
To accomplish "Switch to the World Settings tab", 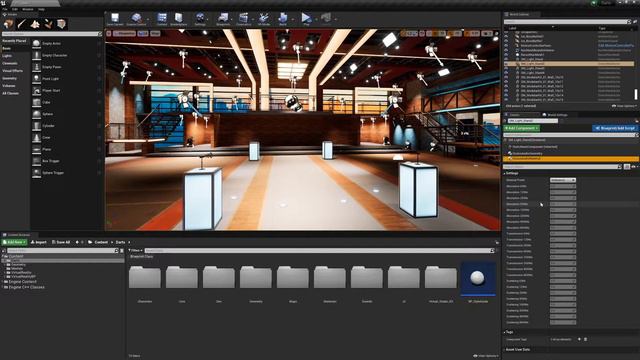I will [555, 115].
